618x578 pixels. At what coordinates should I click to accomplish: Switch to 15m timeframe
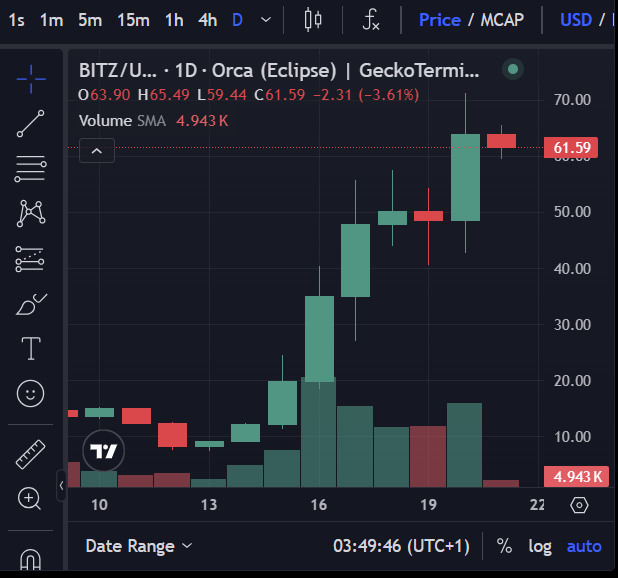[134, 20]
